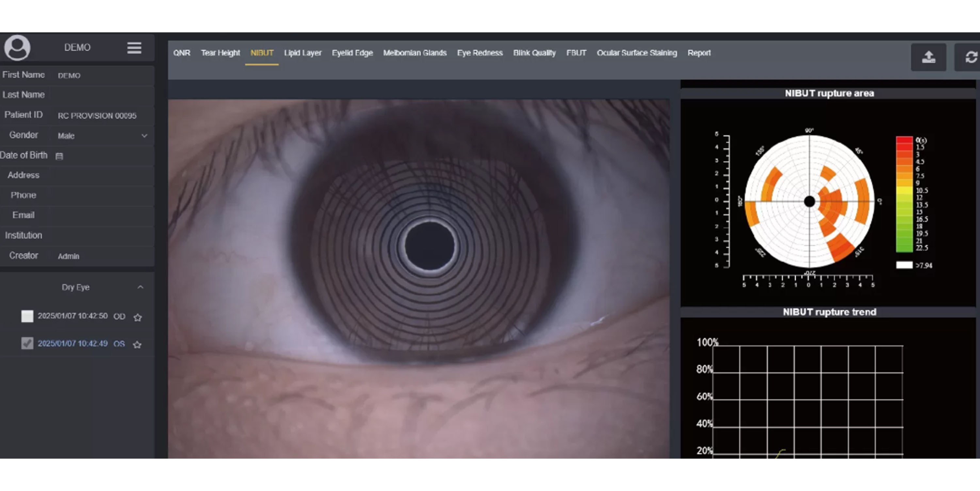Screen dimensions: 980x491
Task: Open the hamburger menu beside DEMO
Action: click(x=134, y=48)
